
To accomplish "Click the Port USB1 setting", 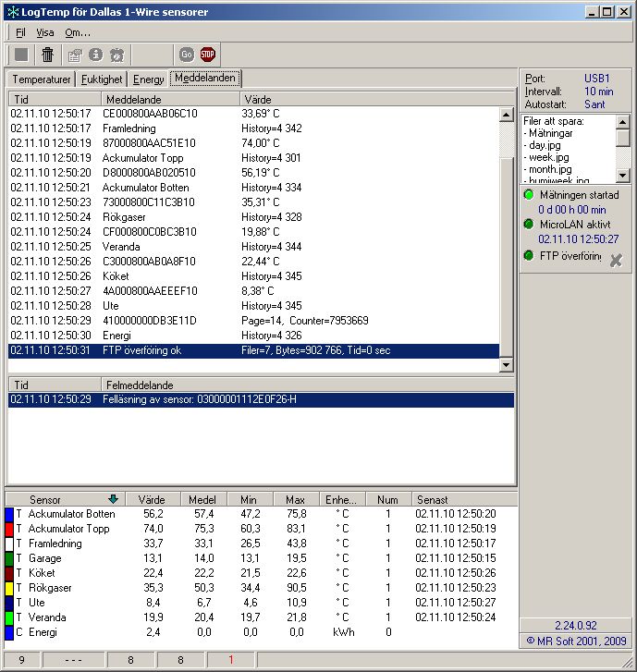I will click(597, 79).
